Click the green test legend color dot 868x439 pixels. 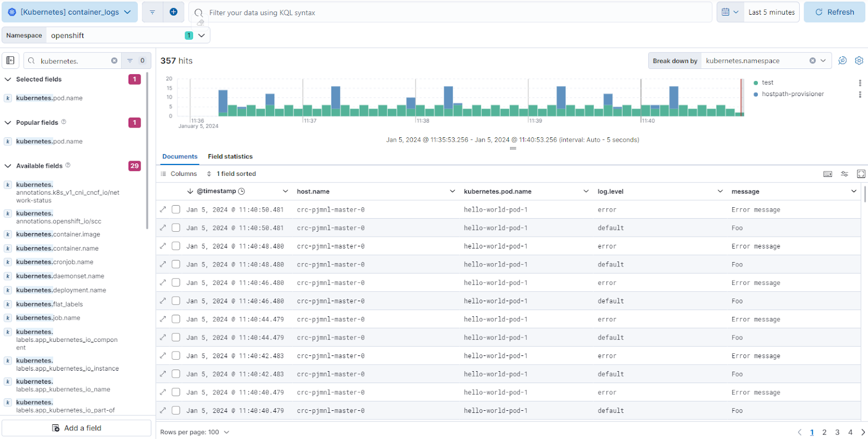click(x=756, y=82)
